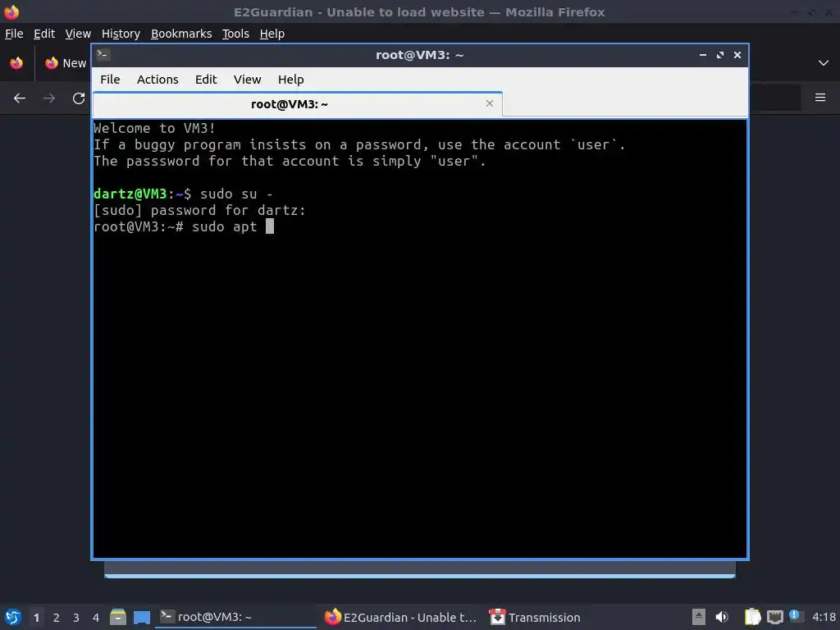This screenshot has height=630, width=840.
Task: Click text 'Welcome to VM3!' in terminal
Action: click(154, 128)
